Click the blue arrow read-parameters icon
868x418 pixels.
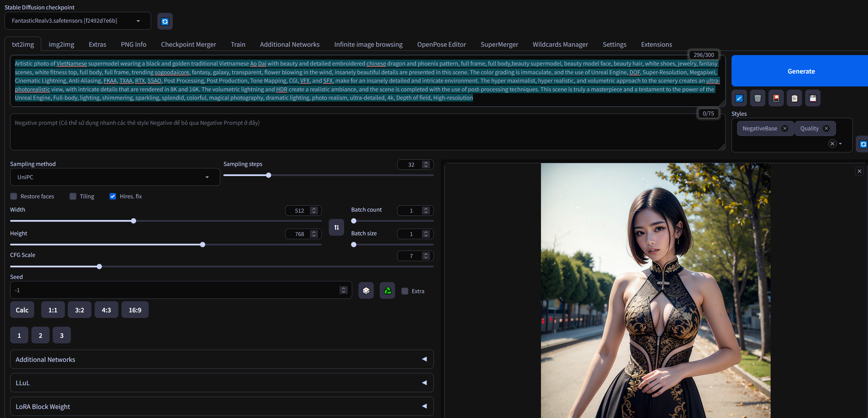[739, 98]
